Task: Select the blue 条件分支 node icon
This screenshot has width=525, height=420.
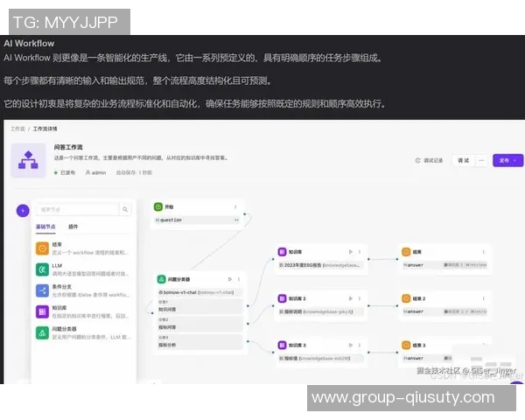Action: (42, 290)
